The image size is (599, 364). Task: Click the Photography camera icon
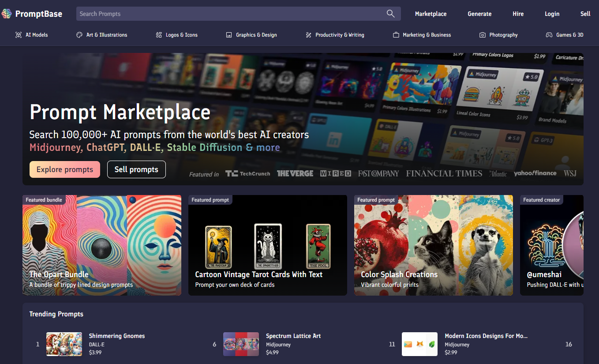pyautogui.click(x=483, y=35)
